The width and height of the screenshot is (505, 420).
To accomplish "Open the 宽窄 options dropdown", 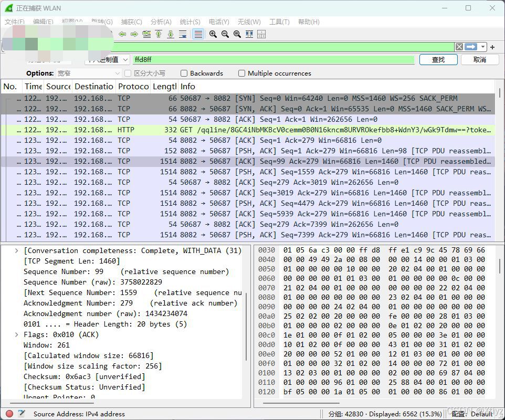I will tap(89, 73).
